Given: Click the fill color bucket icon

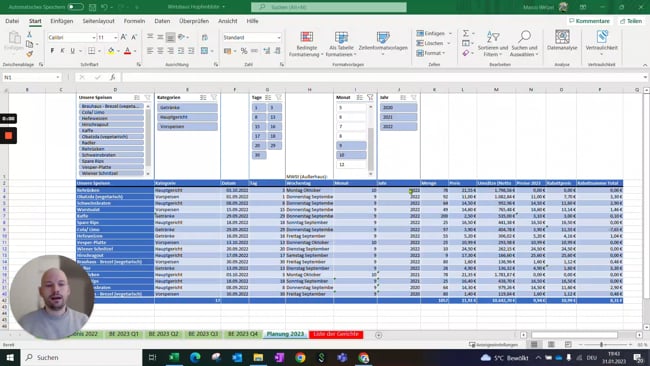Looking at the screenshot, I should click(x=111, y=51).
